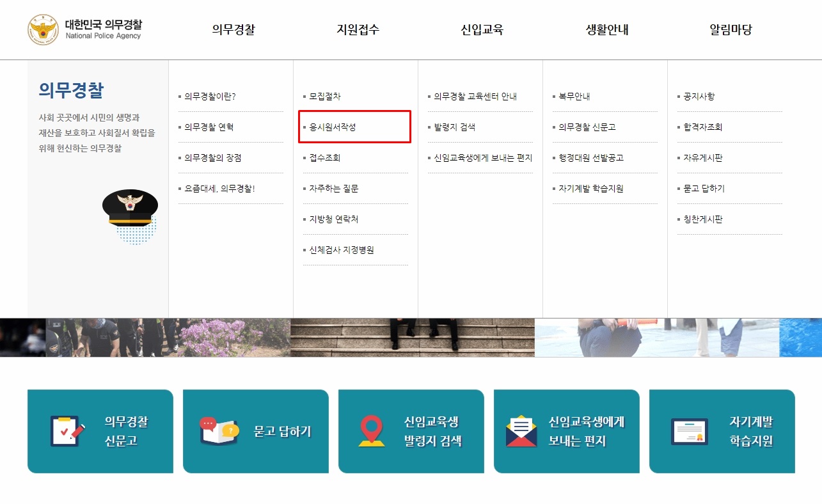Screen dimensions: 822x504
Task: Select 합격자조회 submenu item
Action: pyautogui.click(x=703, y=127)
